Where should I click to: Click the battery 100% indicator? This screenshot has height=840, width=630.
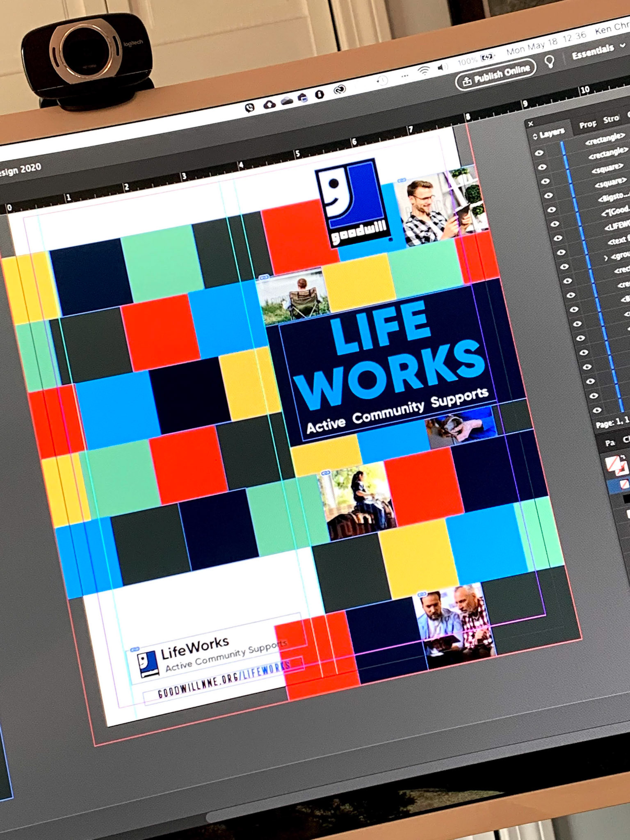pyautogui.click(x=476, y=59)
